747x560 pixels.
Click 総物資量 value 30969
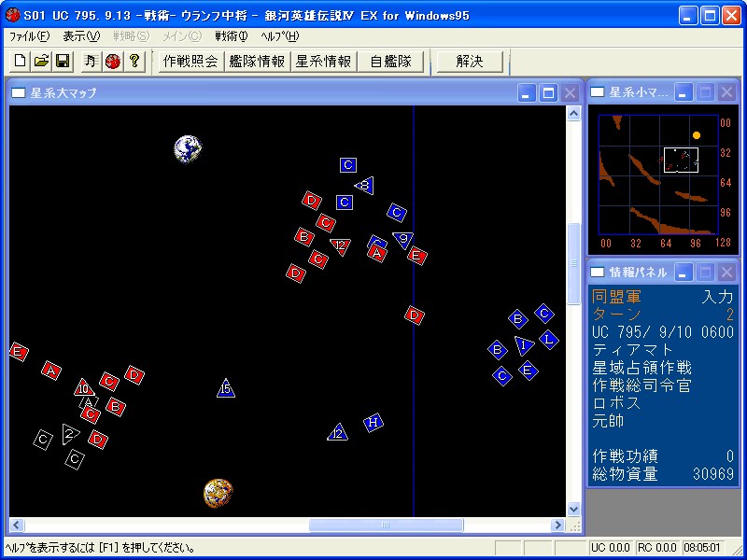pyautogui.click(x=713, y=474)
